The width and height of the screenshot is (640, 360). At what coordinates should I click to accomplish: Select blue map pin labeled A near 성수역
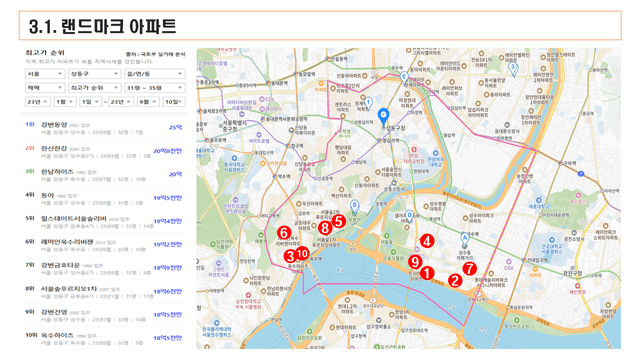click(464, 239)
